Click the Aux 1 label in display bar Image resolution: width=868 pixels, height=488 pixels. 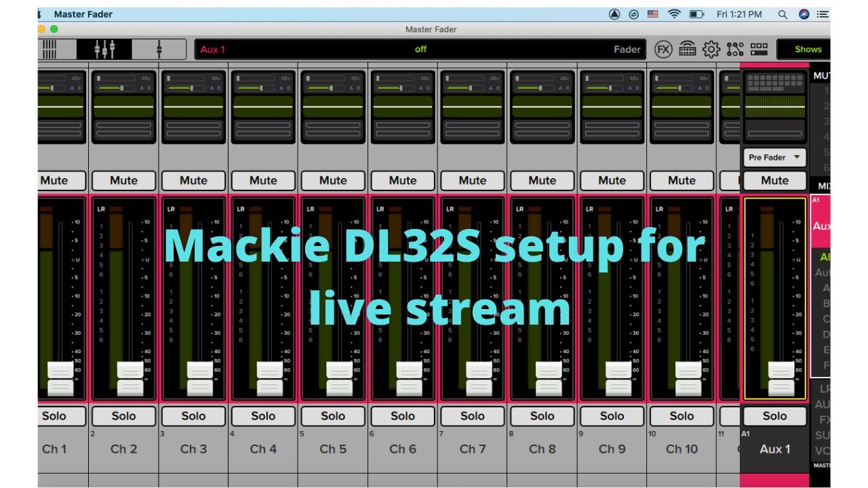(213, 49)
